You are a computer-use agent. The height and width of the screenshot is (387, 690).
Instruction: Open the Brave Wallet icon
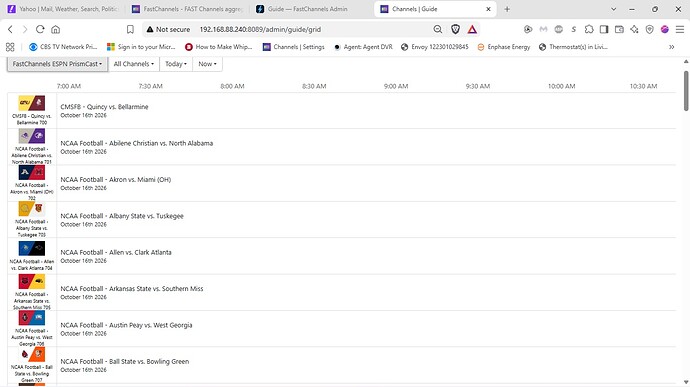619,29
